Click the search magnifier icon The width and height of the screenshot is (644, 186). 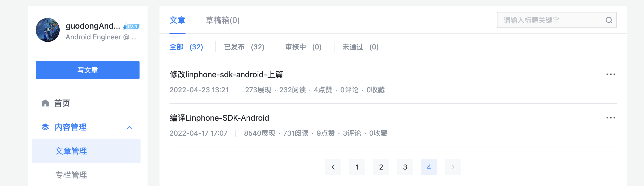[609, 20]
